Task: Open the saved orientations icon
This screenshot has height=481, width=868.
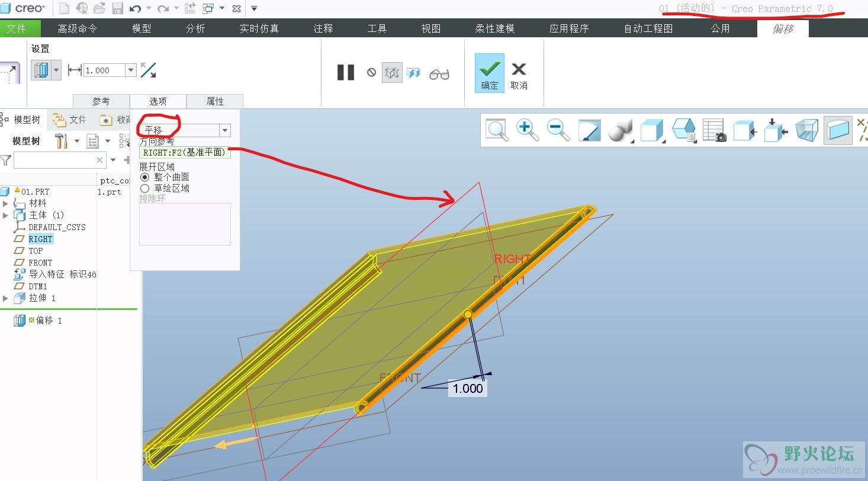Action: click(x=683, y=130)
